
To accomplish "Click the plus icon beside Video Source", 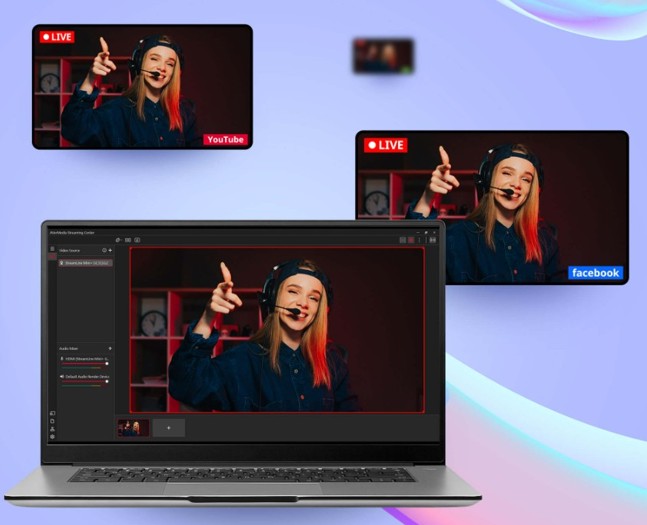I will point(109,250).
